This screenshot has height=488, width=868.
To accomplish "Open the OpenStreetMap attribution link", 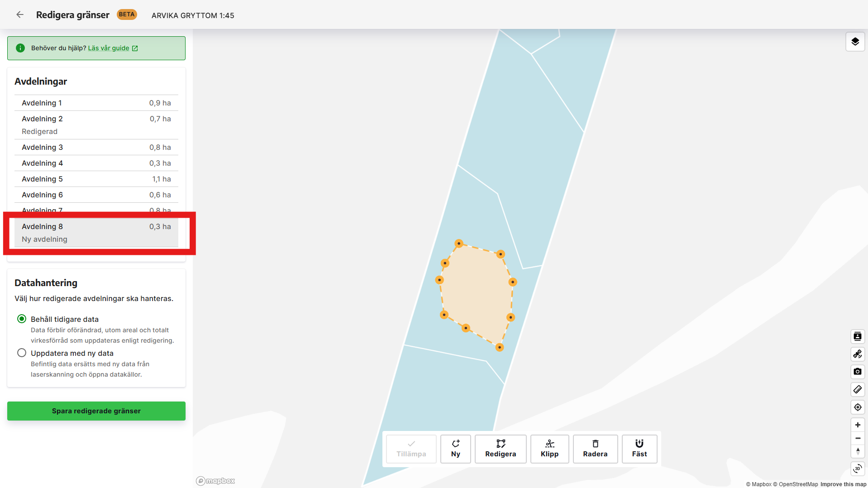I will [795, 484].
